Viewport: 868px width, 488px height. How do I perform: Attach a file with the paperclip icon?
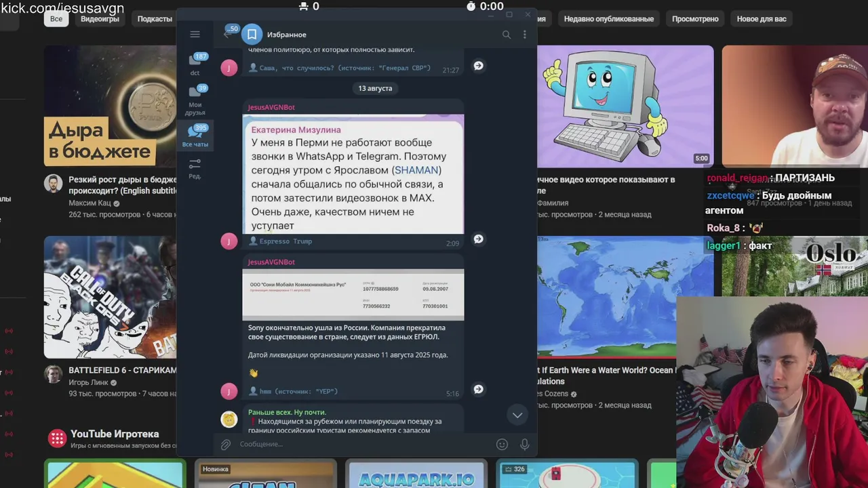226,444
